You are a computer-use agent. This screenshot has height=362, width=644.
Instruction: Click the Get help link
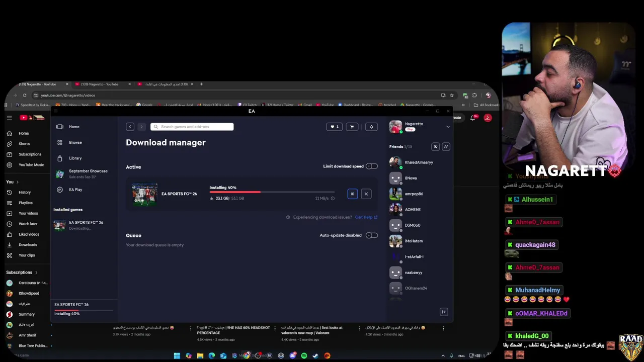(366, 217)
